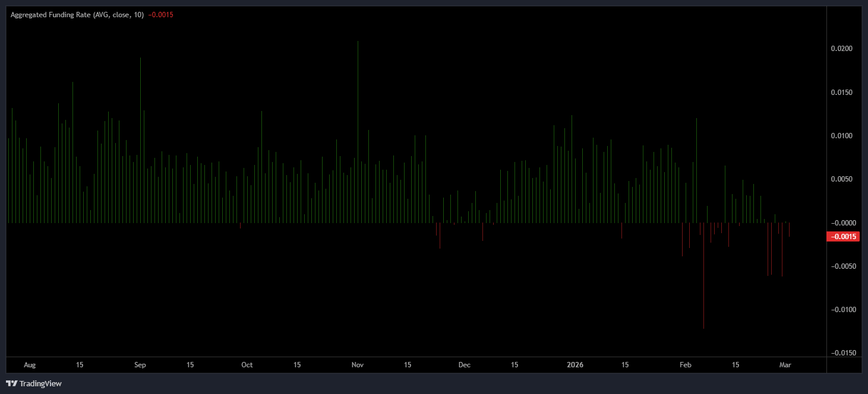This screenshot has width=868, height=394.
Task: Select the Dec label on time axis
Action: 464,365
